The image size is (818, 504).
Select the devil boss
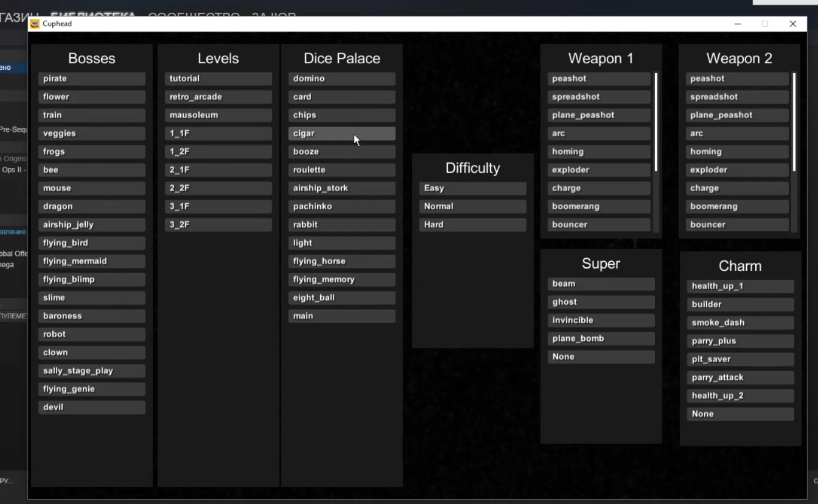tap(92, 408)
